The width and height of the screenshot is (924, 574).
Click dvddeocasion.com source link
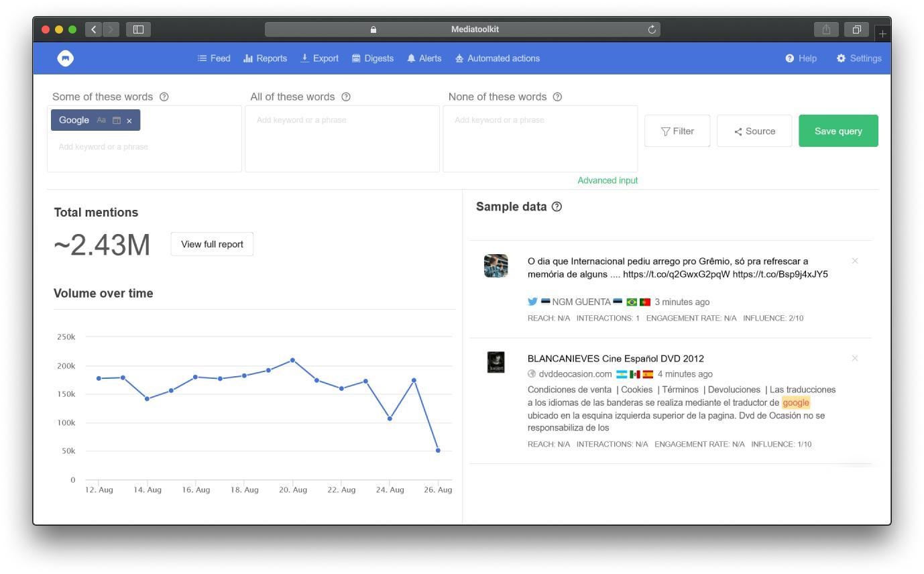pyautogui.click(x=575, y=374)
